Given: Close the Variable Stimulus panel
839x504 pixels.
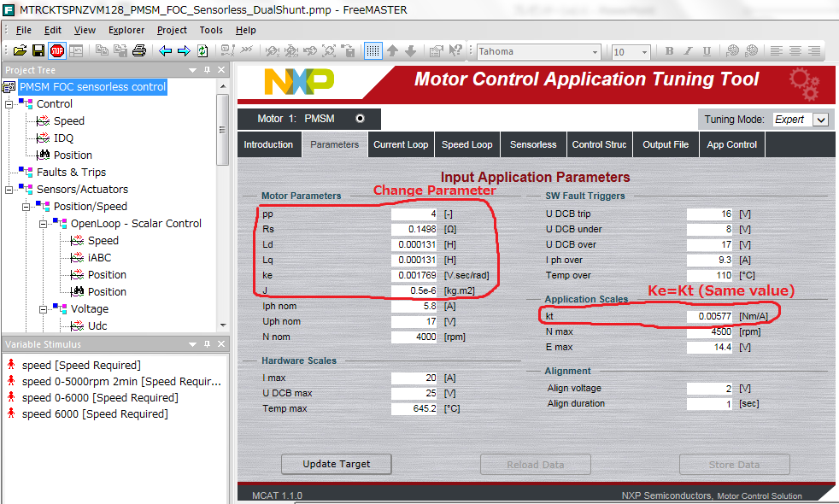Looking at the screenshot, I should point(221,344).
